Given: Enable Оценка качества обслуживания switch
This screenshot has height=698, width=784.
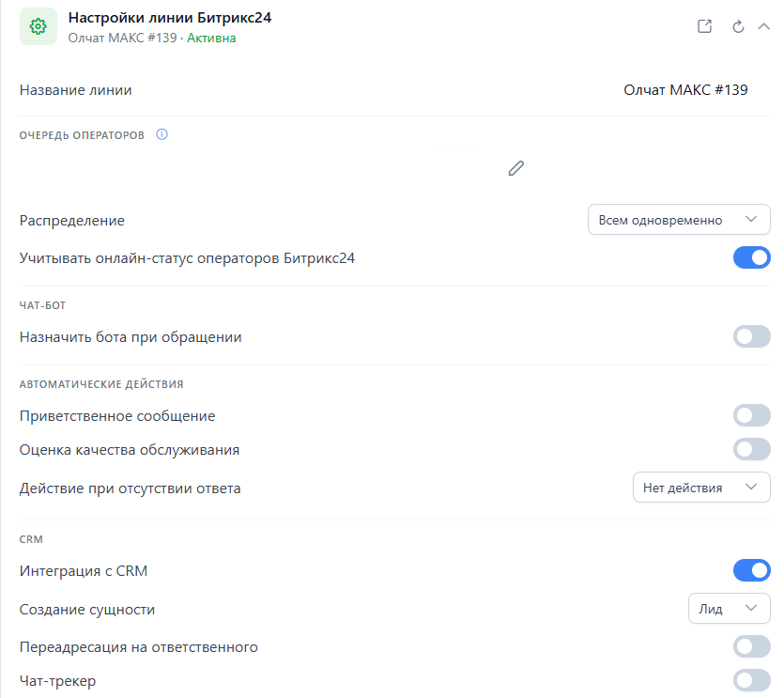Looking at the screenshot, I should (751, 449).
